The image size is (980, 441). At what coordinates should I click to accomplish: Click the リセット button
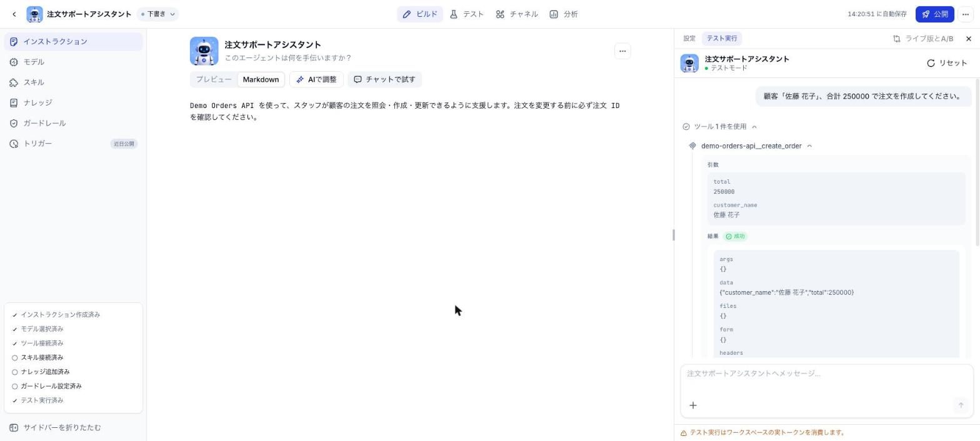point(947,63)
